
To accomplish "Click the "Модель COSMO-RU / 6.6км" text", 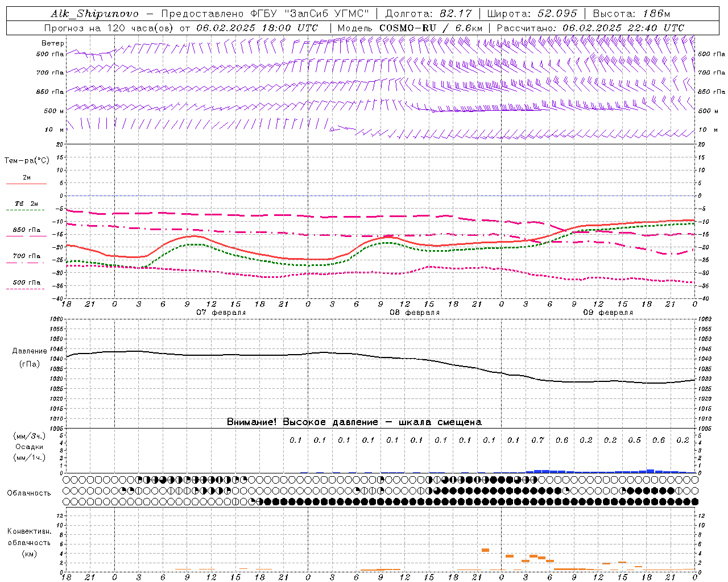I will [x=409, y=28].
